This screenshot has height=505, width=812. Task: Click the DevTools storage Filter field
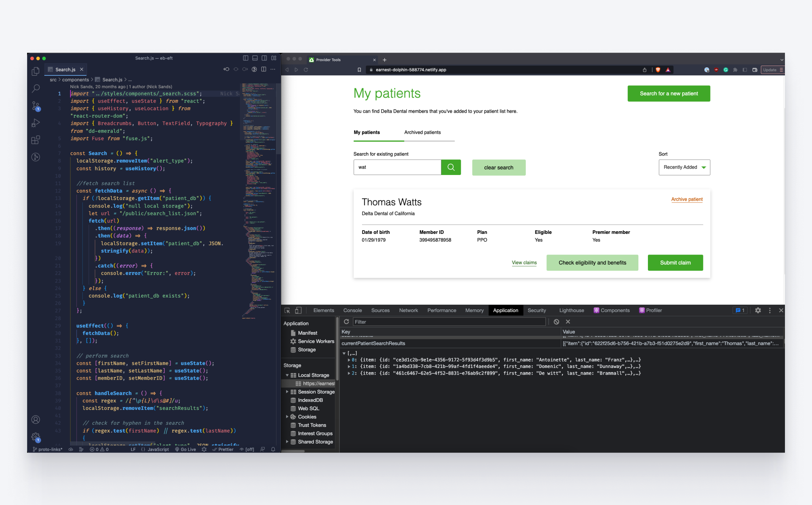coord(449,322)
